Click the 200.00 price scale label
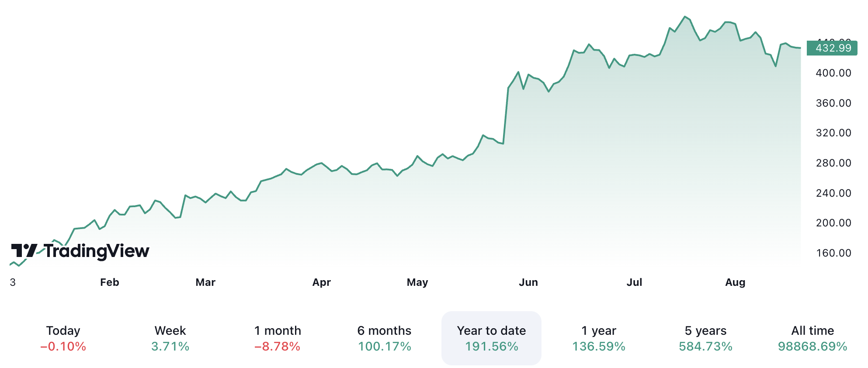Image resolution: width=868 pixels, height=368 pixels. pyautogui.click(x=833, y=223)
